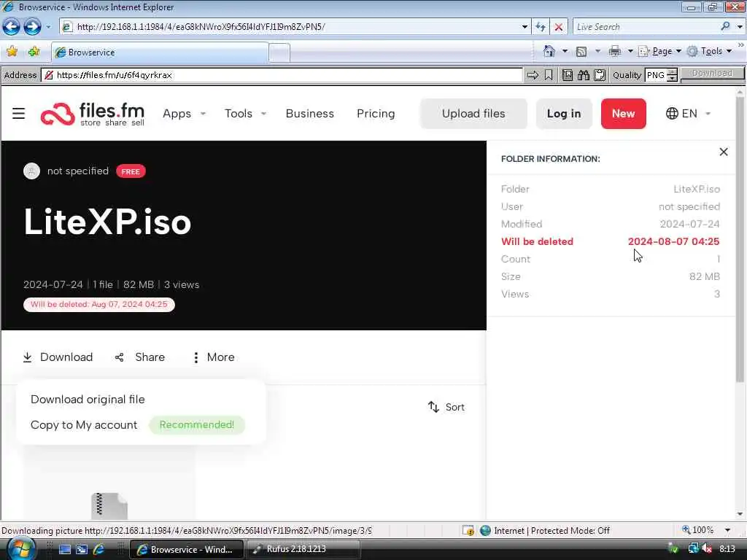This screenshot has height=560, width=747.
Task: Click the Browservice bookmarks list icon
Action: click(x=567, y=75)
